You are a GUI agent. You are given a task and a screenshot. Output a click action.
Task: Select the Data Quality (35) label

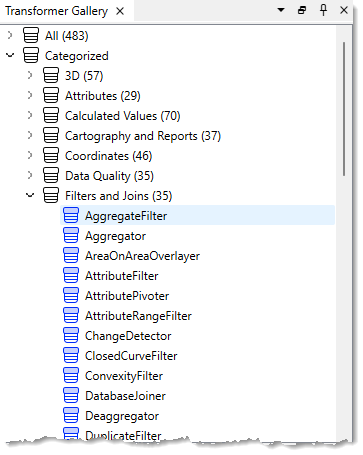click(109, 176)
